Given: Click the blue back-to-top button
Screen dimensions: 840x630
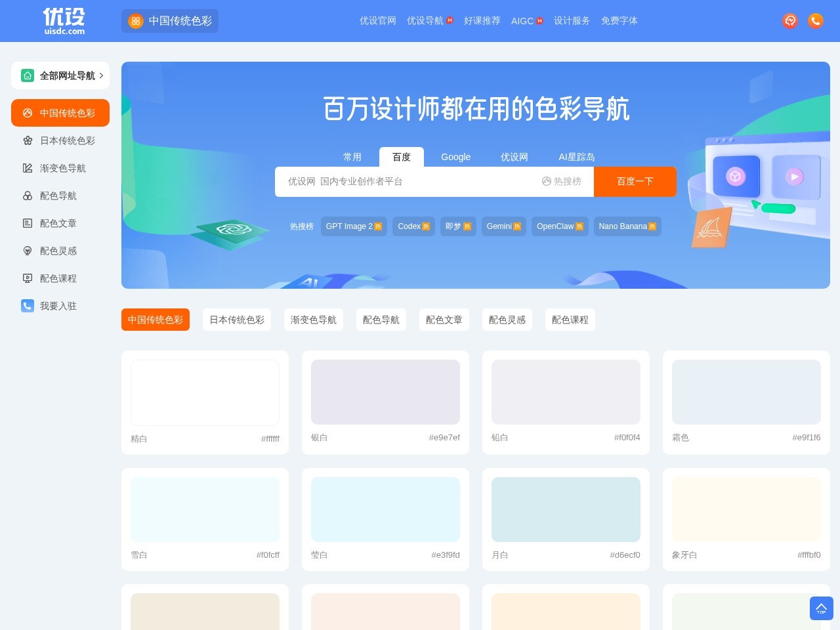Looking at the screenshot, I should point(822,608).
